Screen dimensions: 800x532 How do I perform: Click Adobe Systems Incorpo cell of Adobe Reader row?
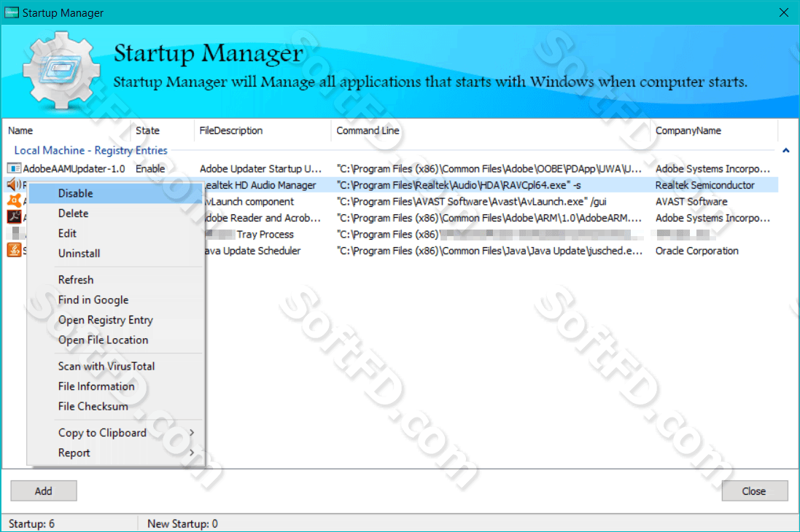[x=712, y=218]
